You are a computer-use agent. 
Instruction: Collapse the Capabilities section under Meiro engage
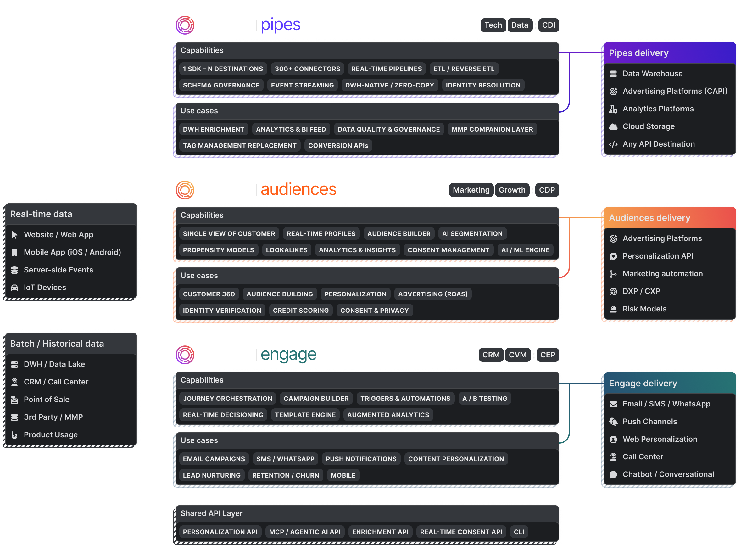point(202,380)
